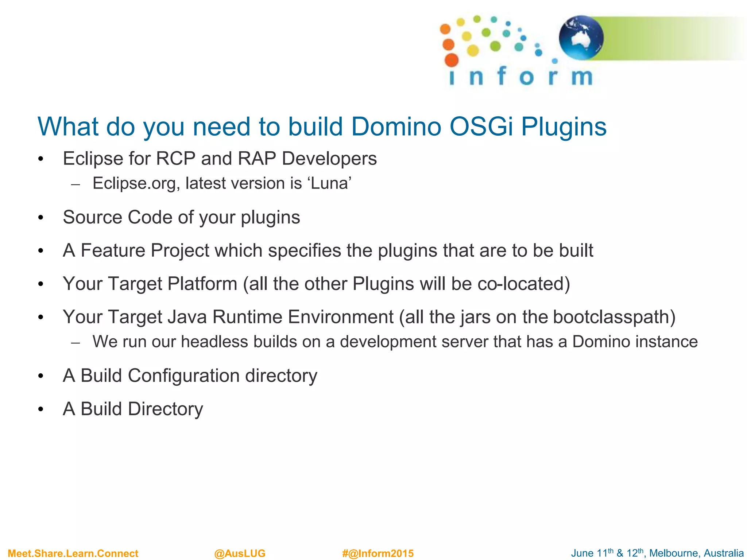Viewport: 747px width, 560px height.
Task: Click the 'Meet.Share.Learn.Connect' footer text
Action: [x=73, y=553]
